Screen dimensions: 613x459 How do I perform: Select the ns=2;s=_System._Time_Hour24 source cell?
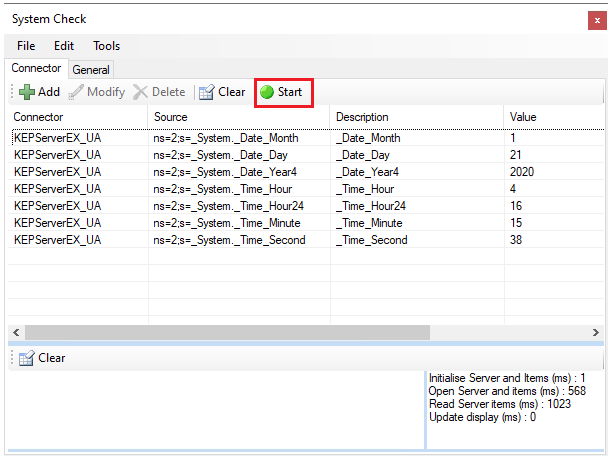pos(239,206)
